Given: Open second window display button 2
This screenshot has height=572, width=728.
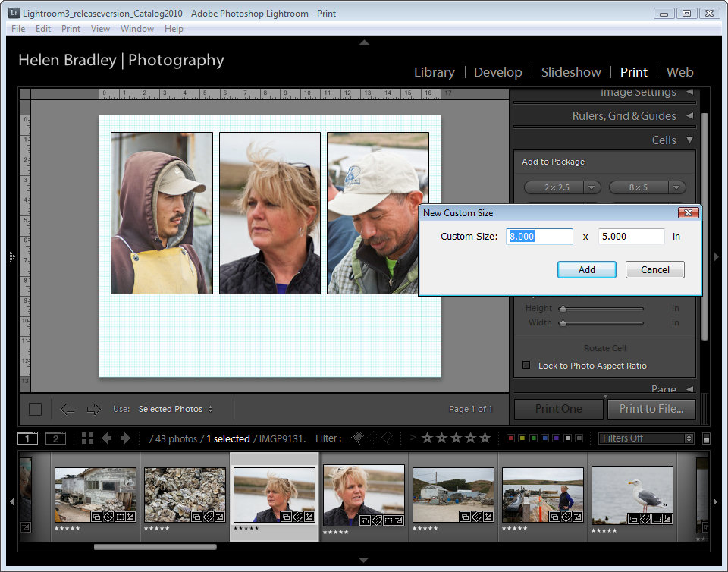Looking at the screenshot, I should pos(55,438).
